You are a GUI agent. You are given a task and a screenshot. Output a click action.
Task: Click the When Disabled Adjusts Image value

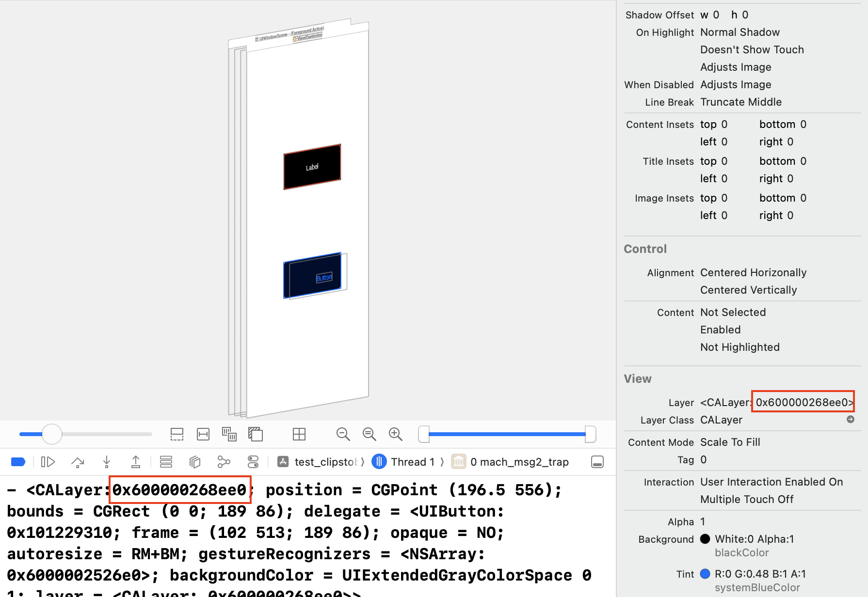coord(736,84)
